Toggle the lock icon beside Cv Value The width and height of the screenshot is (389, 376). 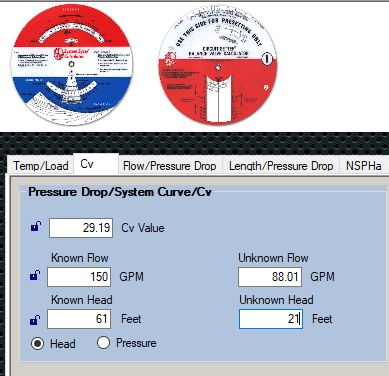click(x=36, y=227)
